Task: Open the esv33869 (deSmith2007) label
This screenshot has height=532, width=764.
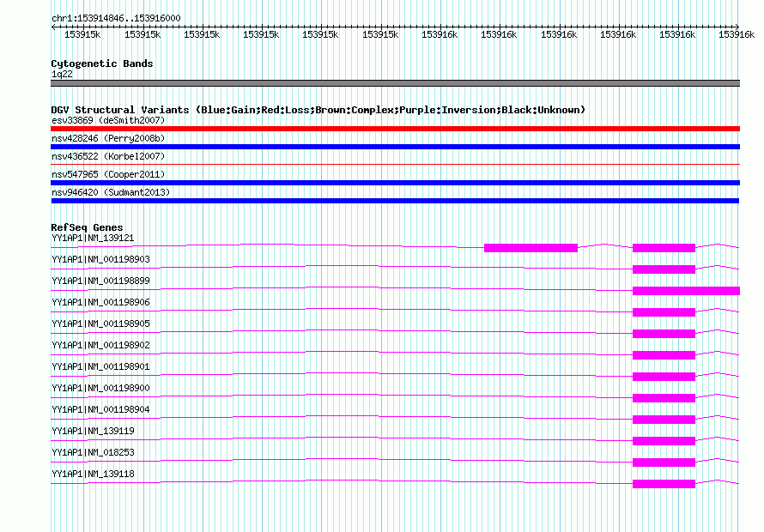Action: click(x=108, y=120)
